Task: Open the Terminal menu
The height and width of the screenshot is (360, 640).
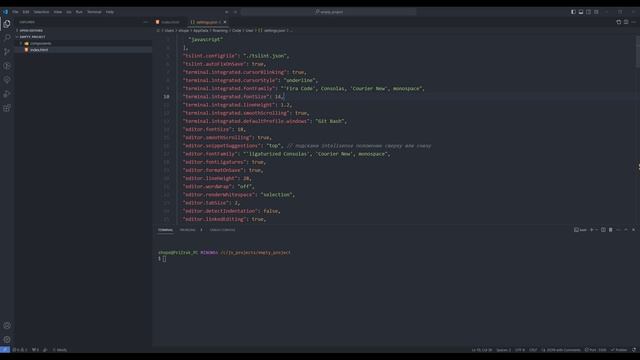Action: tap(94, 12)
